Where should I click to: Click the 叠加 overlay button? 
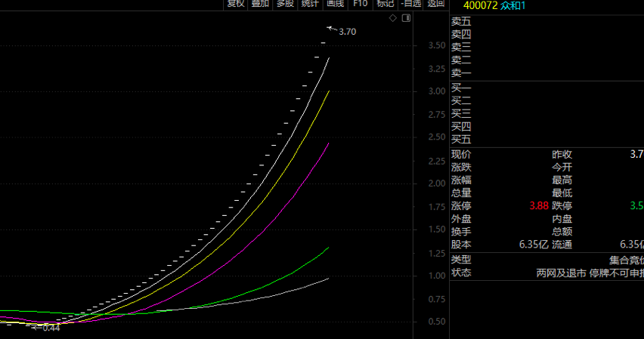(x=260, y=4)
